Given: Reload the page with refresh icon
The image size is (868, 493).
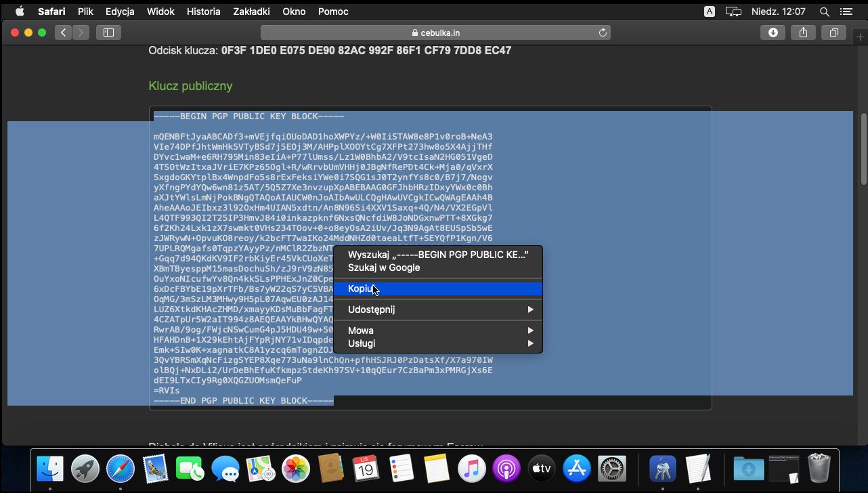Looking at the screenshot, I should [x=603, y=33].
